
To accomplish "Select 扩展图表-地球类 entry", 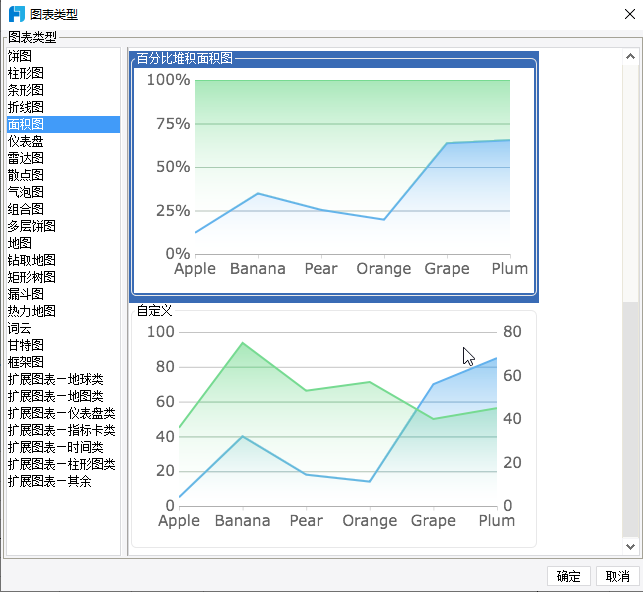I will click(x=64, y=380).
